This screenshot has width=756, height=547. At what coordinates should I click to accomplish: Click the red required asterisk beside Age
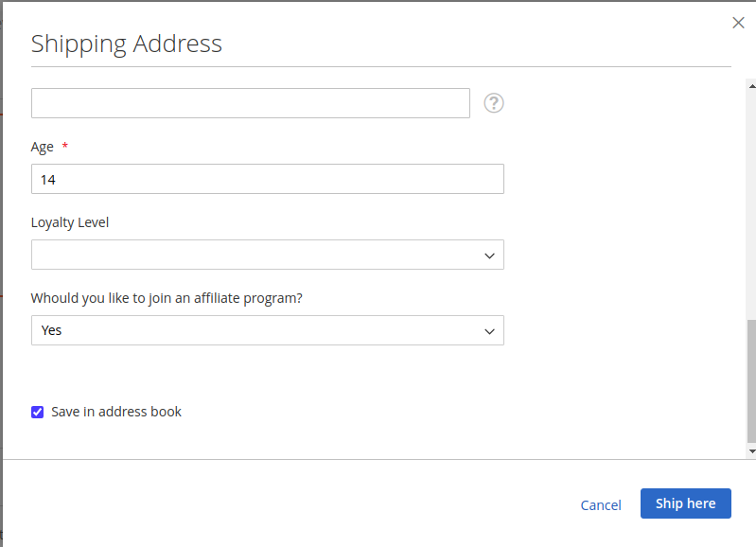tap(65, 146)
